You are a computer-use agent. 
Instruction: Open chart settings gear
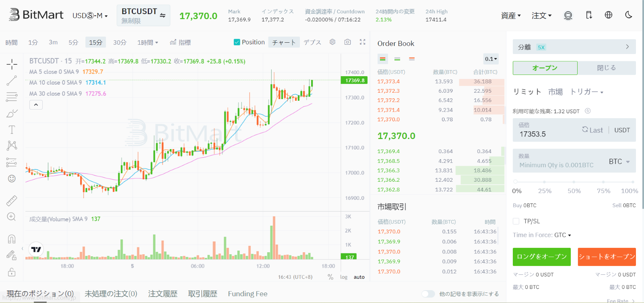coord(332,42)
